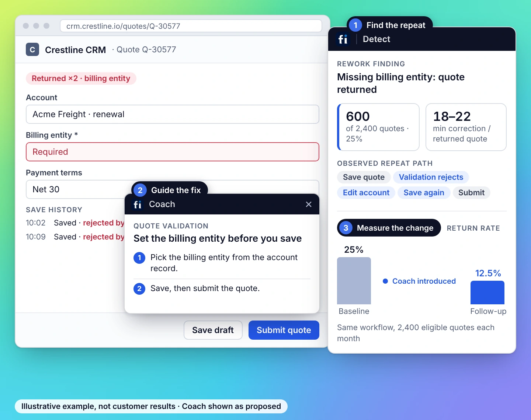Click the browser address bar
This screenshot has height=420, width=531.
[x=191, y=26]
